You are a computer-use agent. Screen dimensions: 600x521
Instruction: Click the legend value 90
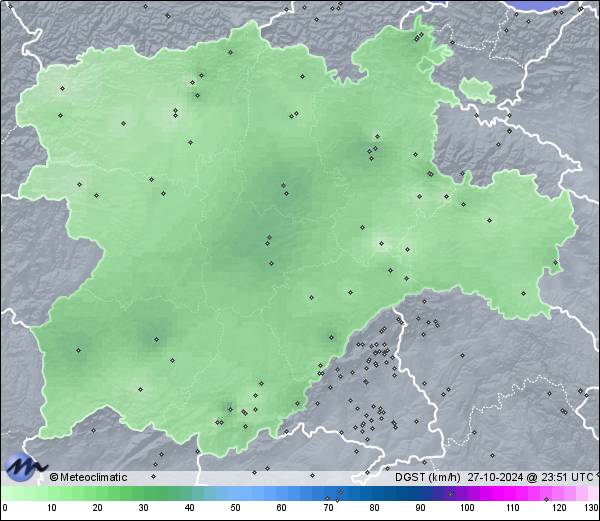tap(420, 508)
